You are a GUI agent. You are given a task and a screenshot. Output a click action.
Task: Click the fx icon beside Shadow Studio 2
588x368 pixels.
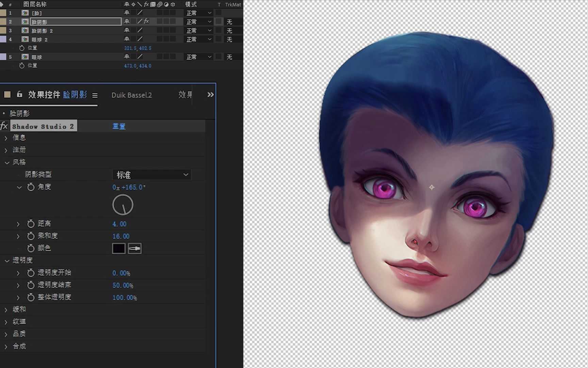(x=4, y=126)
